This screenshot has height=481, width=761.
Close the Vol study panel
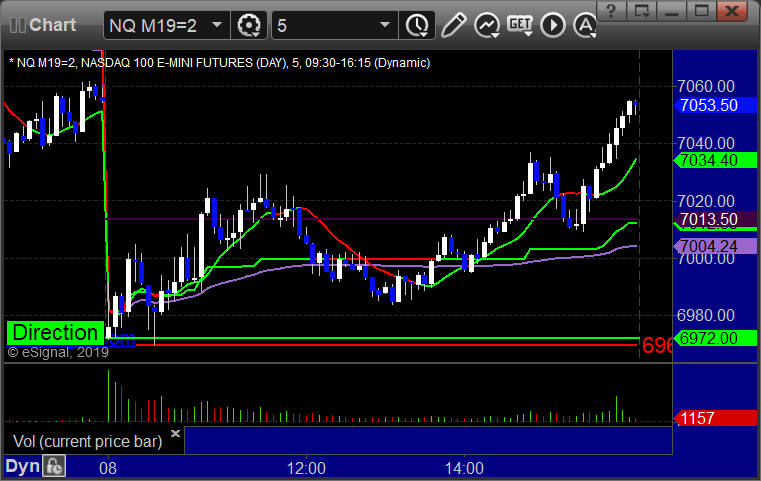[x=174, y=435]
